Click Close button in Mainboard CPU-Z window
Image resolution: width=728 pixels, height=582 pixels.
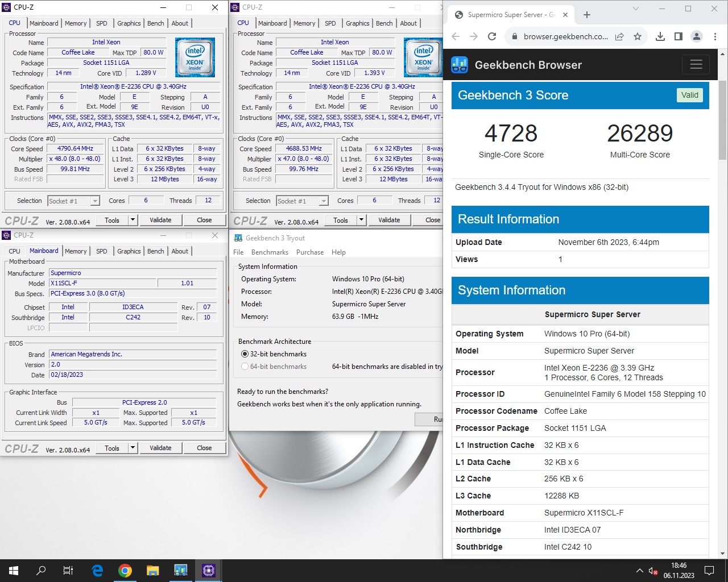click(204, 448)
